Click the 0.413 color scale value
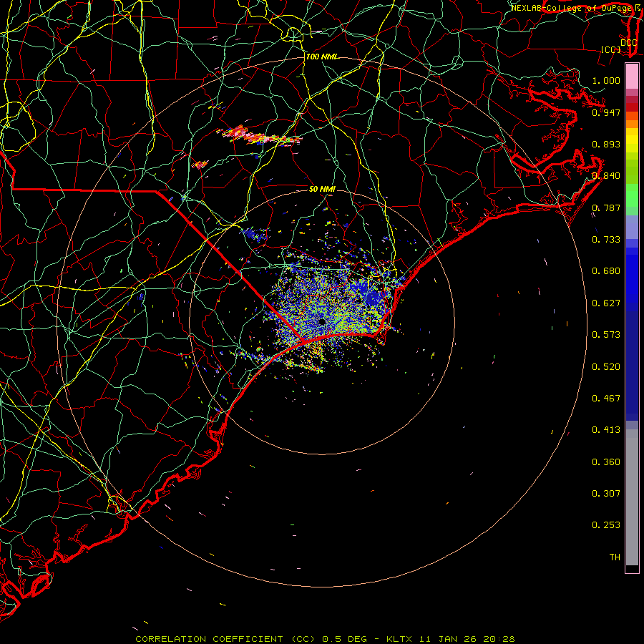Screen dimensions: 644x644 [x=606, y=430]
